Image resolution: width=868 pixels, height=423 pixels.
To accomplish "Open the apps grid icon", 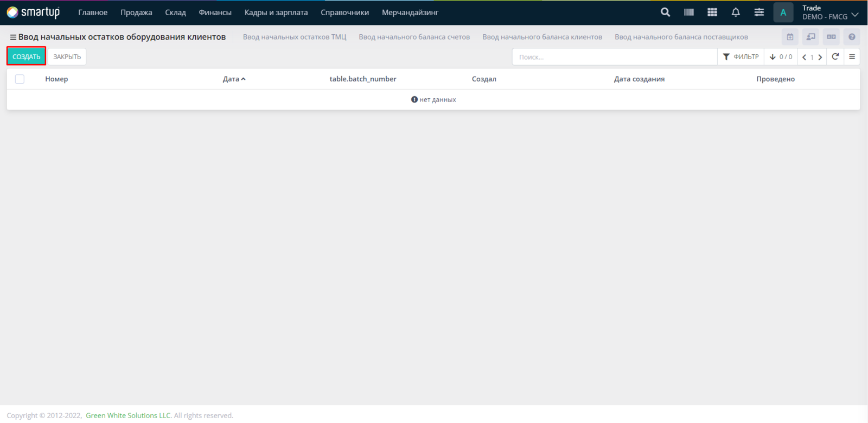I will tap(712, 12).
